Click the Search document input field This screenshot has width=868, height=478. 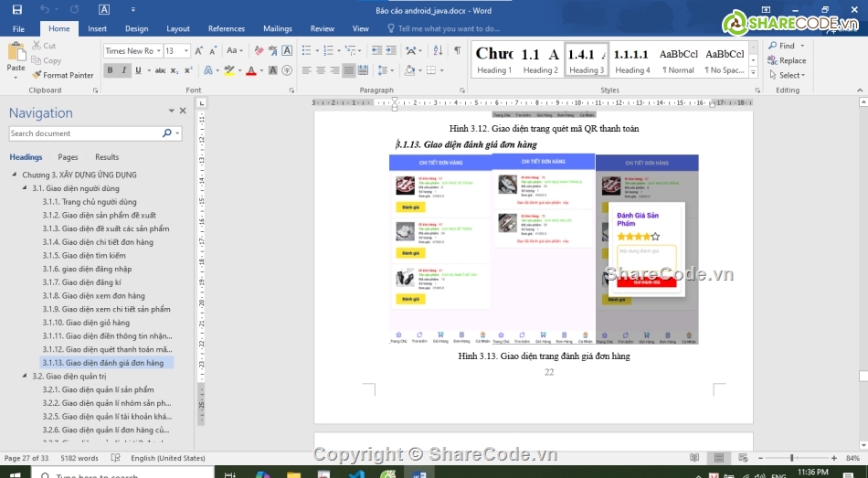(84, 133)
